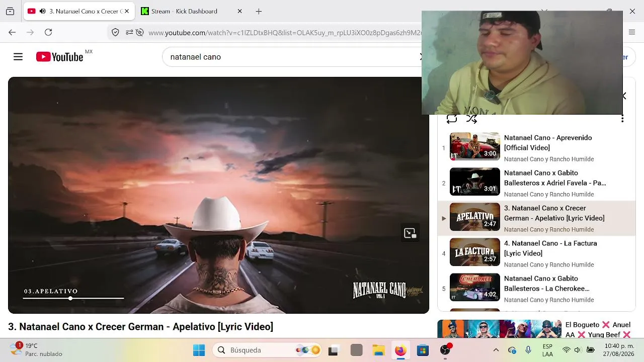This screenshot has height=362, width=644.
Task: Open OBS Studio from the taskbar
Action: pyautogui.click(x=445, y=350)
